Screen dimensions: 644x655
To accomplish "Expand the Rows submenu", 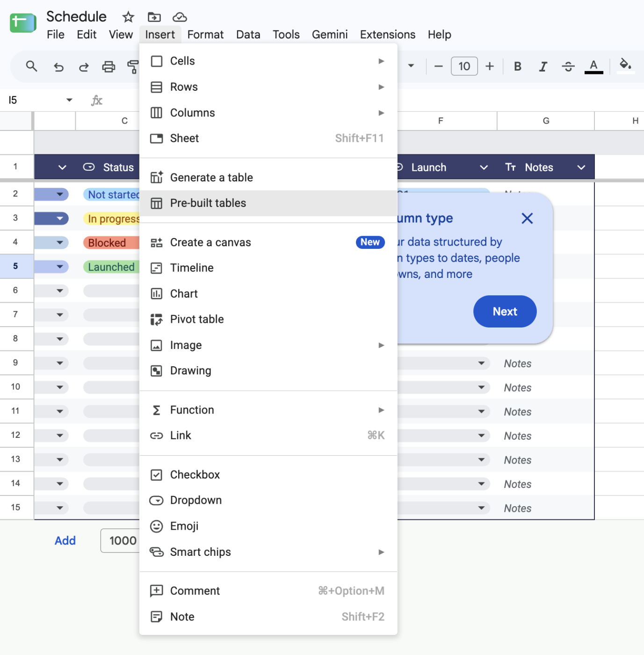I will pyautogui.click(x=268, y=87).
